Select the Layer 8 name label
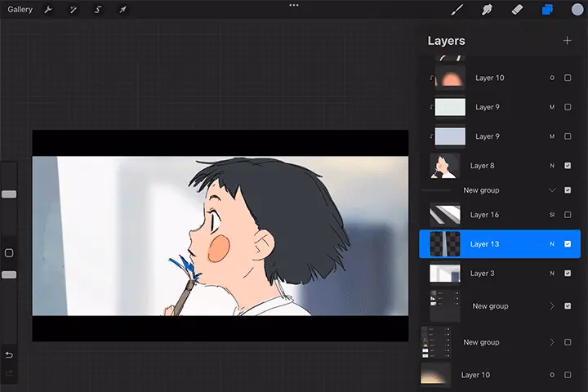Screen dimensions: 588x392 pyautogui.click(x=483, y=166)
